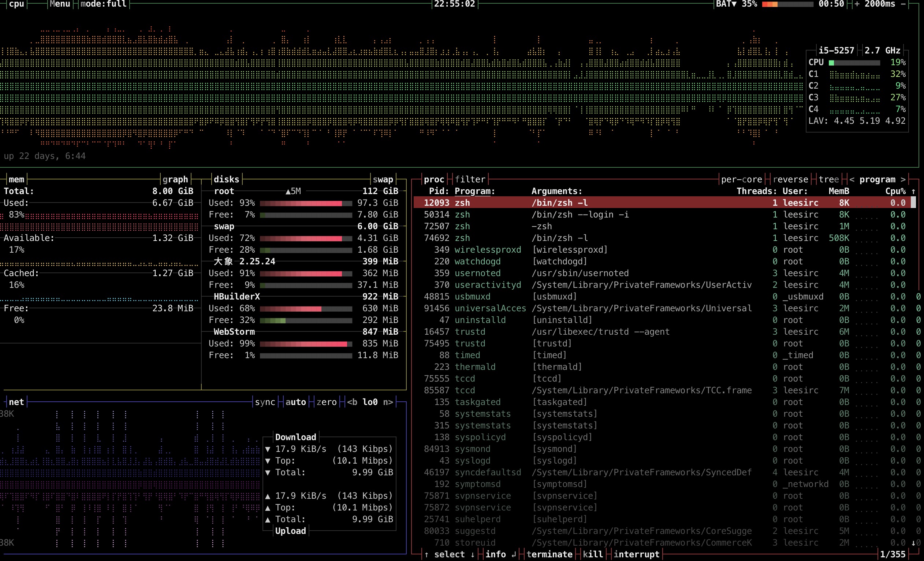This screenshot has width=924, height=561.
Task: Toggle the mem graph view
Action: point(175,179)
